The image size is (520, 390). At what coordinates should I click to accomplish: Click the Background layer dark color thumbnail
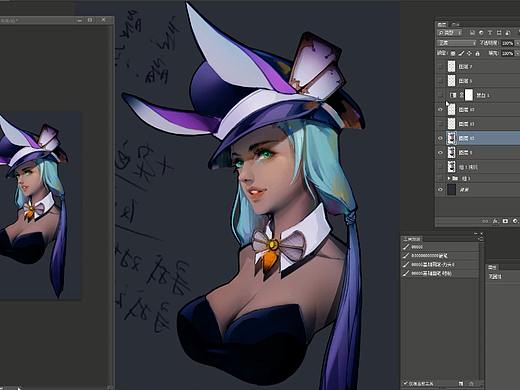[x=451, y=190]
